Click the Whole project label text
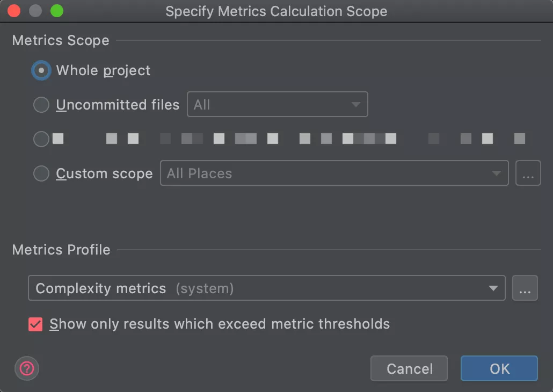Viewport: 553px width, 392px height. tap(103, 71)
